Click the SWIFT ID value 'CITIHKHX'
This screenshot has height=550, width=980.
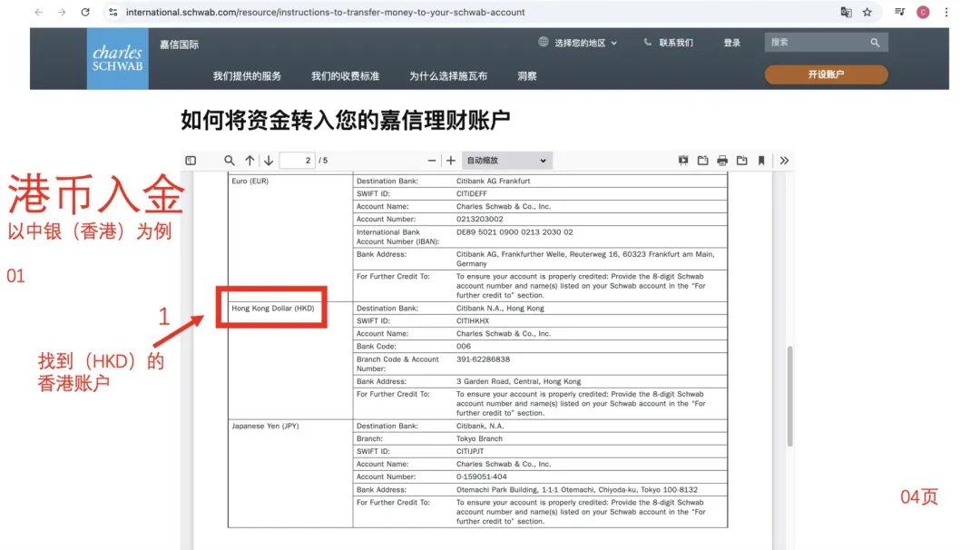[x=473, y=320]
